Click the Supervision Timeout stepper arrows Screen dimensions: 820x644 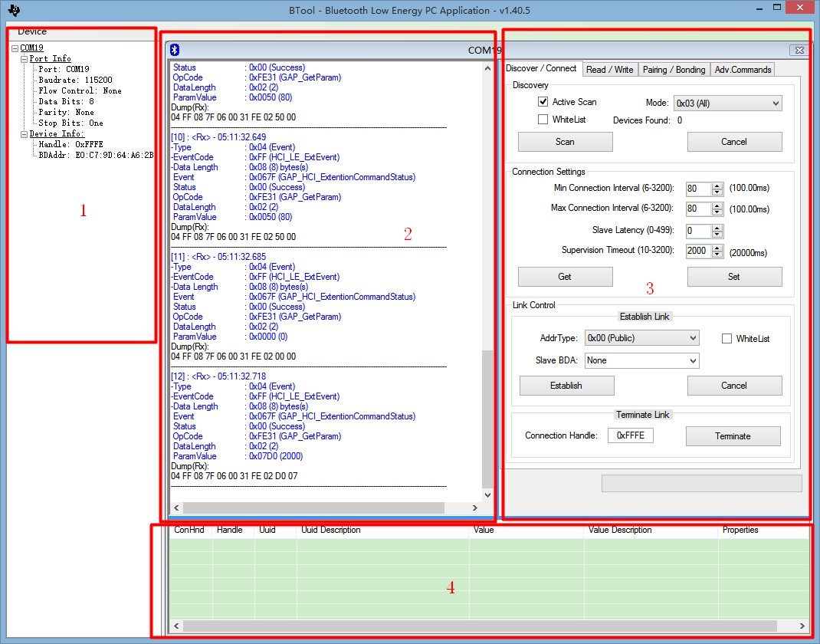pos(717,251)
